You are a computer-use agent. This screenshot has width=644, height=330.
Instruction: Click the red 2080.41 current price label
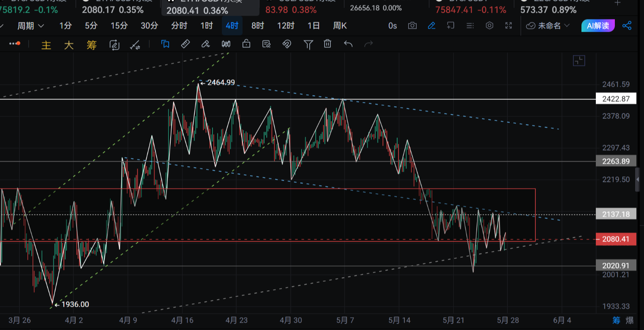pyautogui.click(x=616, y=239)
